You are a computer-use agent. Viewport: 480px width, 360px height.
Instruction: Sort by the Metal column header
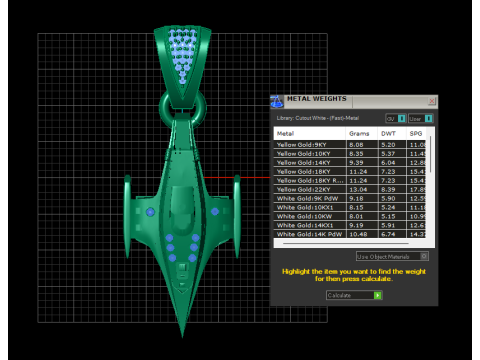click(310, 133)
